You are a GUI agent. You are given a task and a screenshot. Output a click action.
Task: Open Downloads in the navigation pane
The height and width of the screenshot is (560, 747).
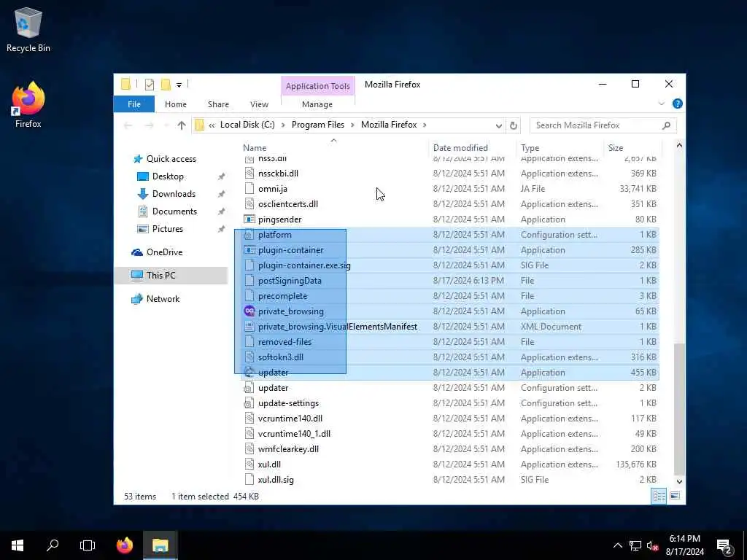coord(174,194)
